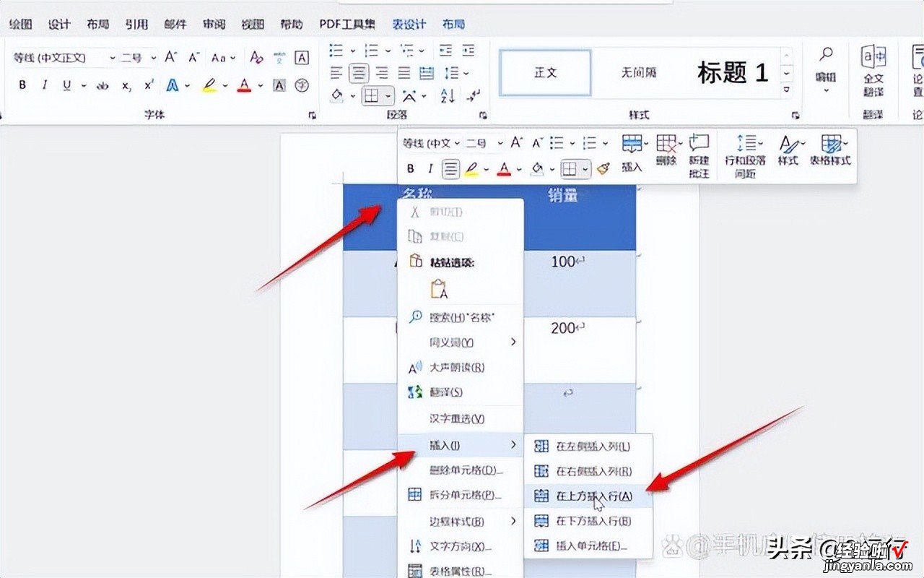Viewport: 924px width, 578px height.
Task: Switch to the 审阅 ribbon tab
Action: (214, 24)
